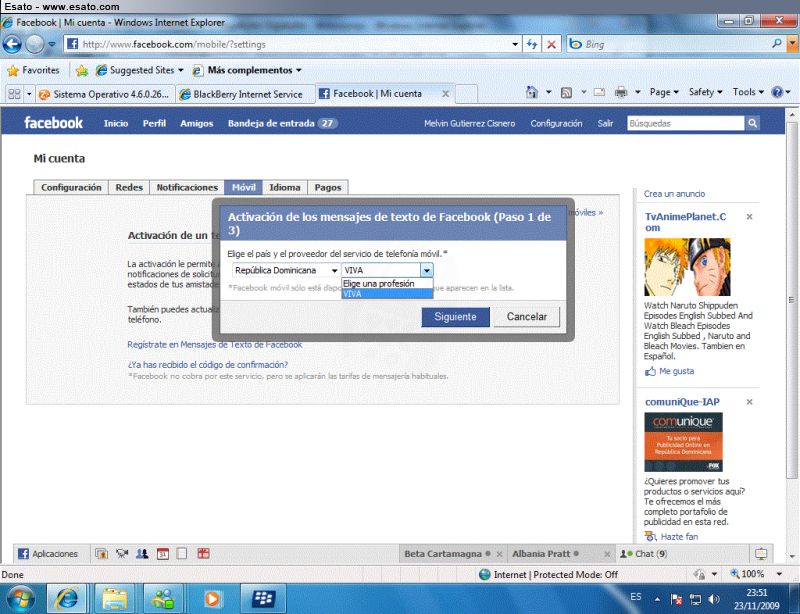Viewport: 800px width, 614px height.
Task: Open the country dropdown República Dominicana
Action: point(286,271)
